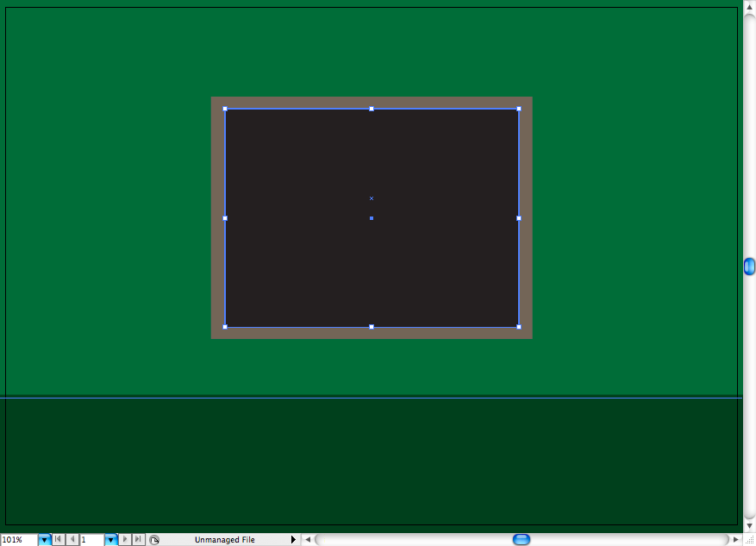This screenshot has height=546, width=756.
Task: Go to the last artboard
Action: (x=139, y=539)
